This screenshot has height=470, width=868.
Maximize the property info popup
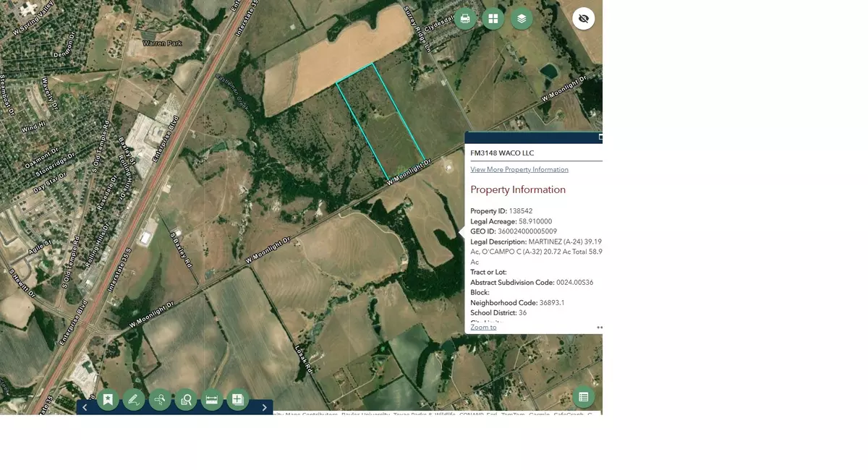click(600, 137)
